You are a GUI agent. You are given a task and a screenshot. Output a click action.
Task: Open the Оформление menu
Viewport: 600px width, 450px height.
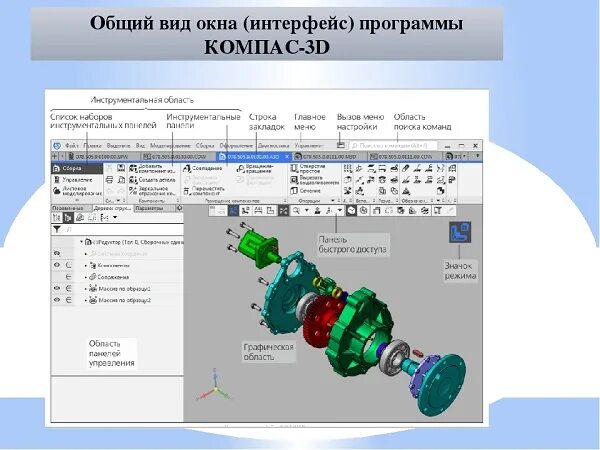[236, 146]
